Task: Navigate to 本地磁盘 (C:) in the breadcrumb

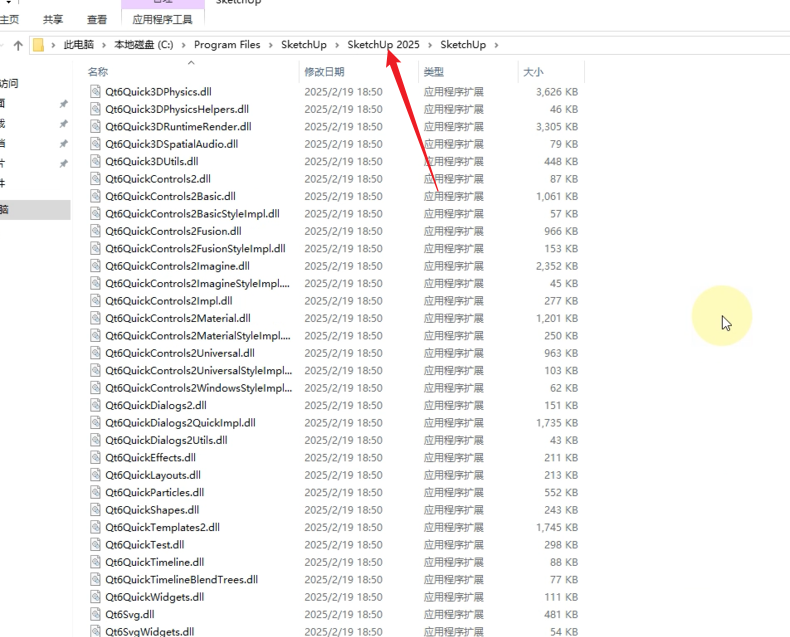Action: (144, 45)
